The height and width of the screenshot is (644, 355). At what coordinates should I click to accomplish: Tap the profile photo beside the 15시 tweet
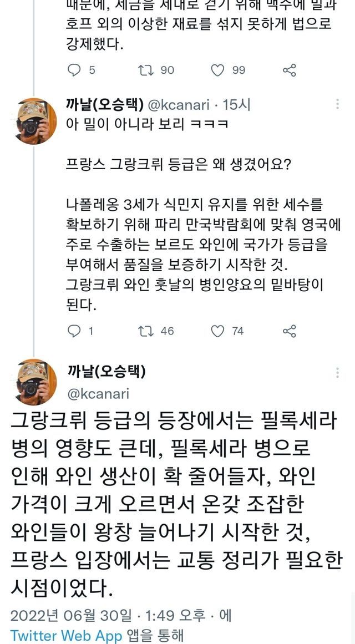34,120
